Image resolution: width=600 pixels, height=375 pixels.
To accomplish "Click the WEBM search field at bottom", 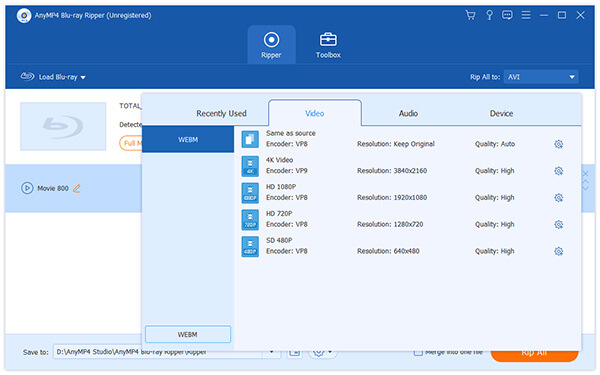I will coord(188,334).
